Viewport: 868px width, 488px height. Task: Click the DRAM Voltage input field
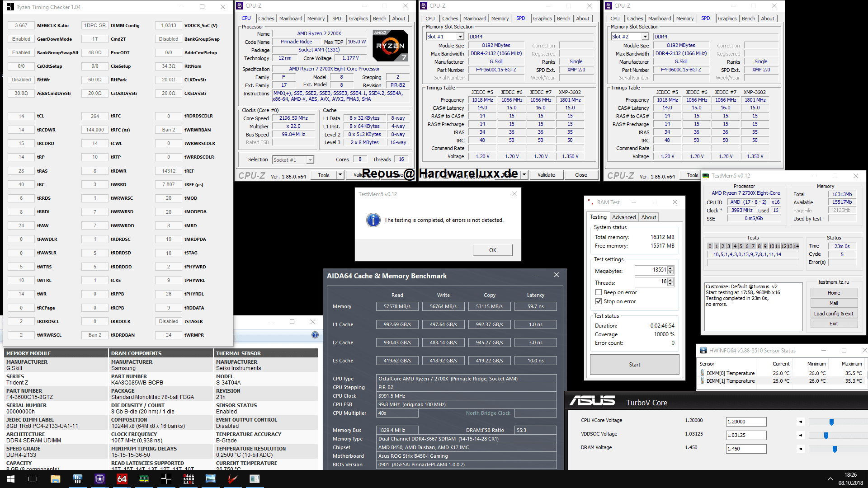point(746,449)
